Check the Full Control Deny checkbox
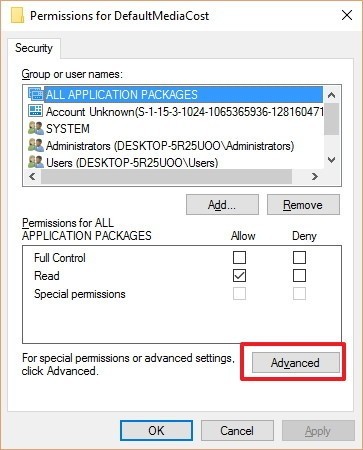The height and width of the screenshot is (450, 363). click(299, 257)
